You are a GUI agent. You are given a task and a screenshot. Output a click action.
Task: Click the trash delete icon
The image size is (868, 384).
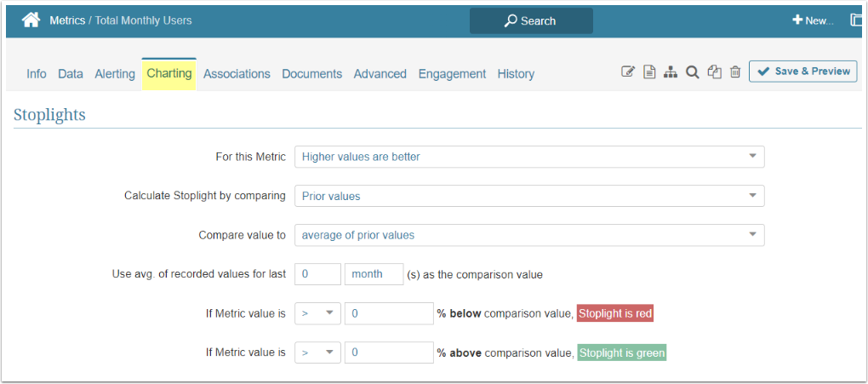coord(735,72)
